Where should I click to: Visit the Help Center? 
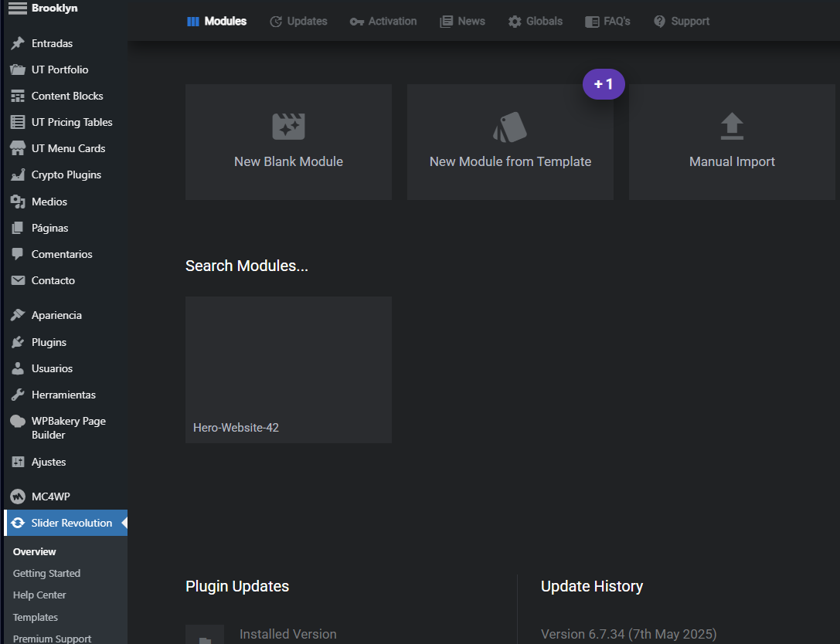tap(39, 595)
